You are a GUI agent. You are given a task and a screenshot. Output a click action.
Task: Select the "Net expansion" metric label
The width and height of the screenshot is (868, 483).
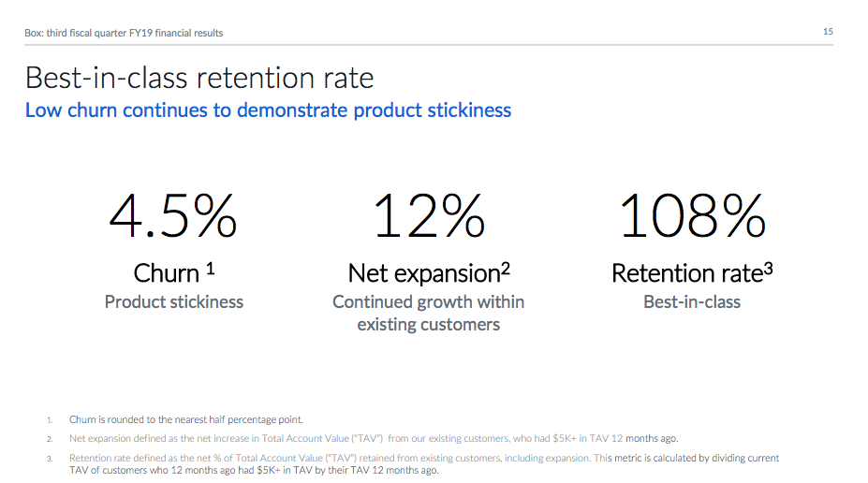(422, 273)
